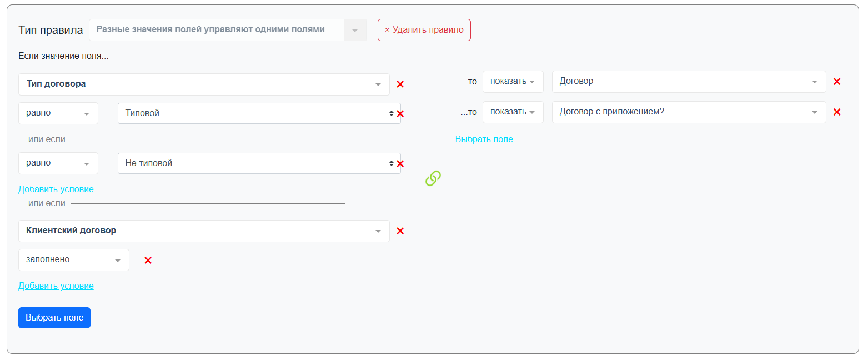Delete the Типовой value condition

click(x=400, y=113)
